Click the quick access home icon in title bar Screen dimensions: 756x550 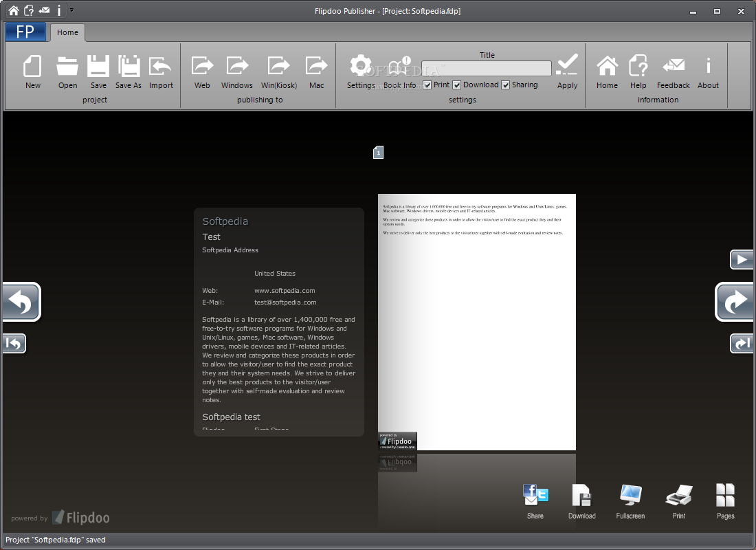click(x=14, y=10)
